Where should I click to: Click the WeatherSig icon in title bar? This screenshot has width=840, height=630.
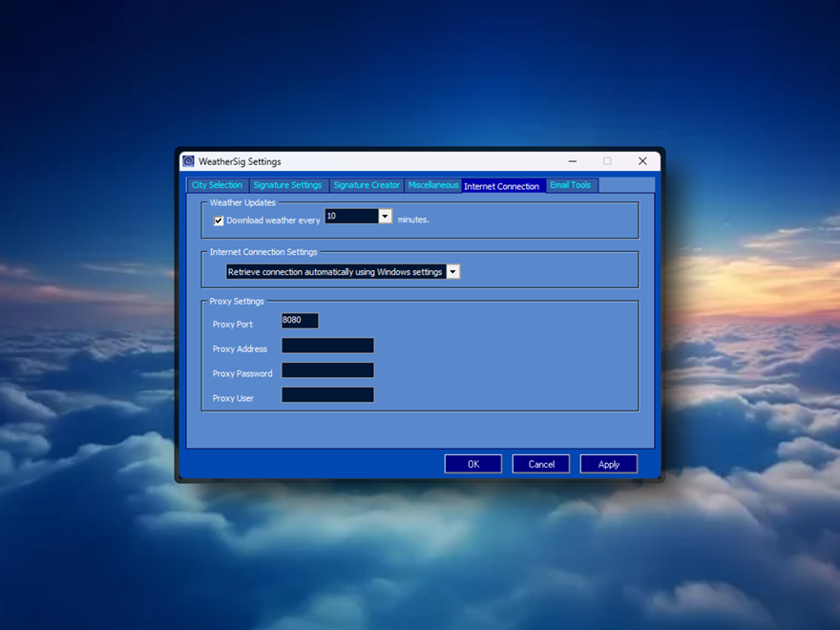point(189,161)
